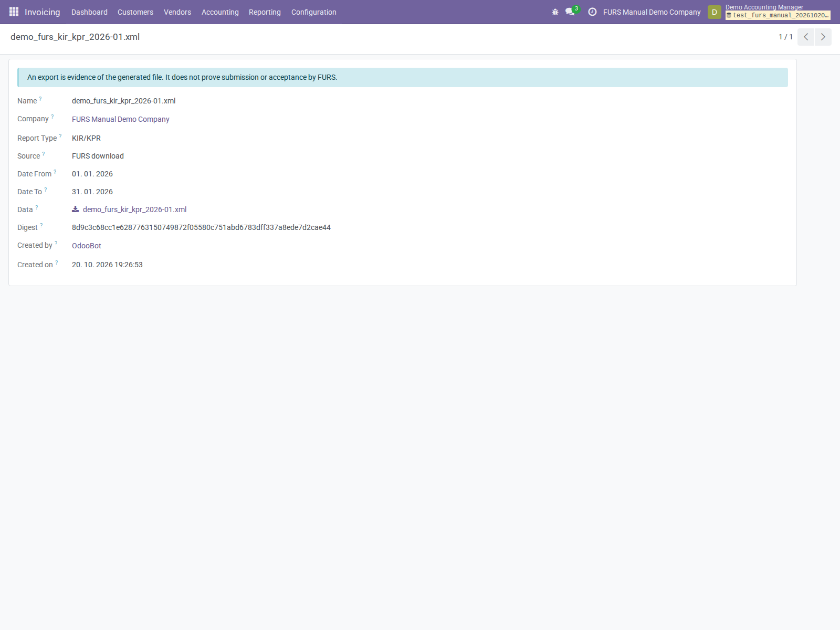Click the user avatar D
This screenshot has width=840, height=630.
click(x=714, y=12)
